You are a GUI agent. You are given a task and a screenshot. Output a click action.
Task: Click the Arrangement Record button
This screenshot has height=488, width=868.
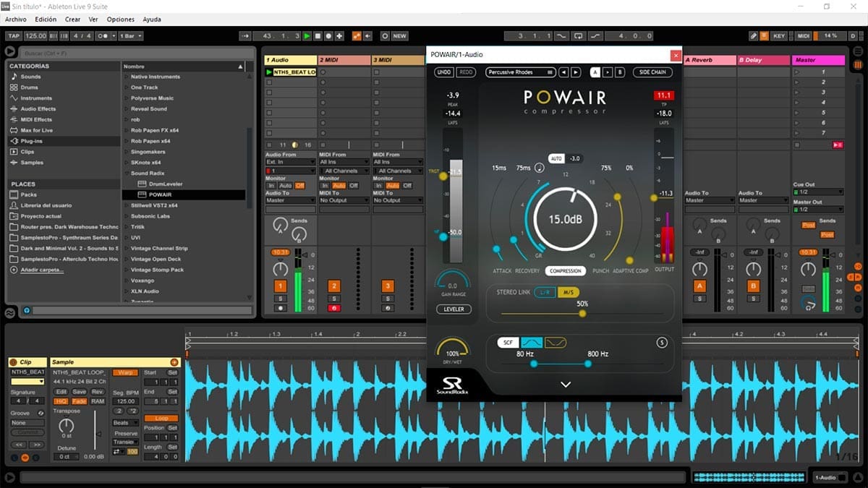tap(328, 35)
